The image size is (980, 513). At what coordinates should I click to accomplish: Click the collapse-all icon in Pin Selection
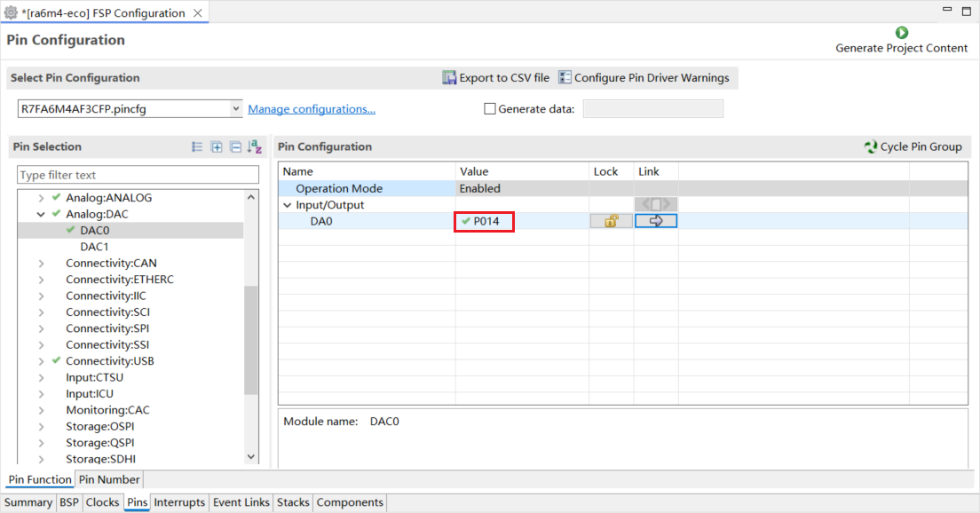(235, 146)
